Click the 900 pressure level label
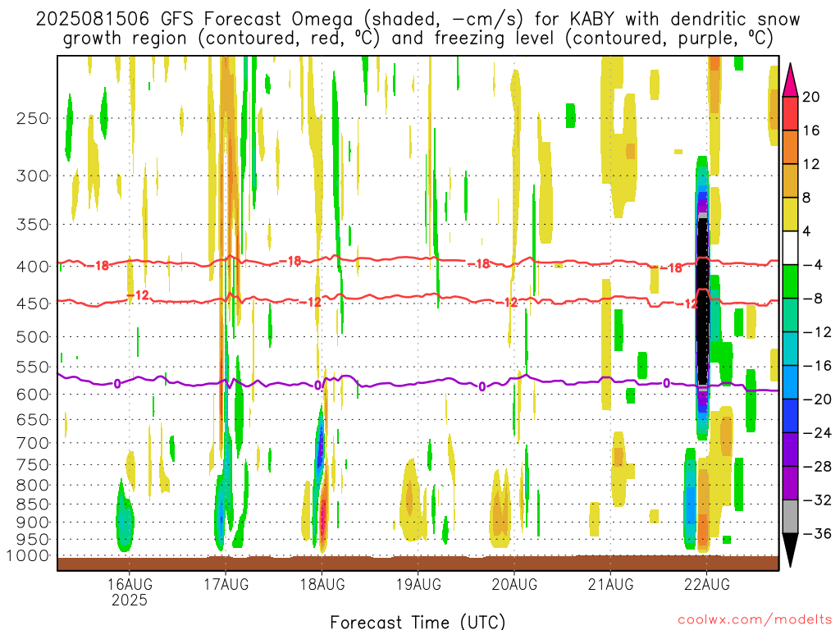 point(33,523)
